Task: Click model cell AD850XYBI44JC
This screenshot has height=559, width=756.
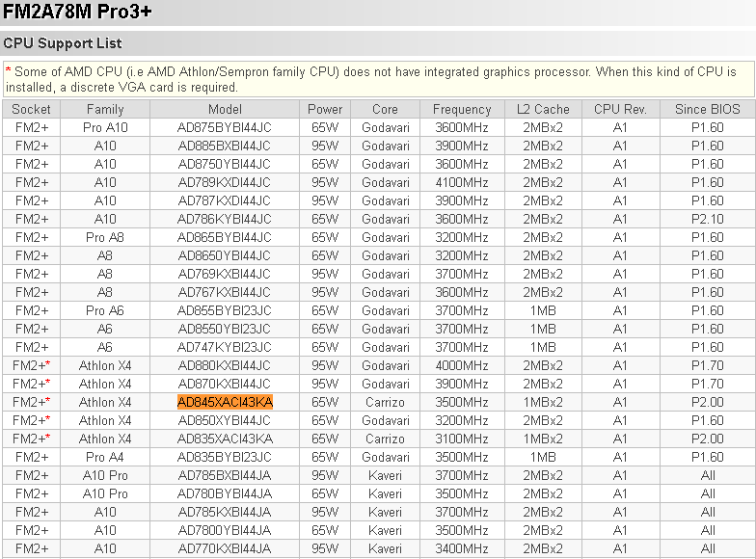Action: point(225,420)
